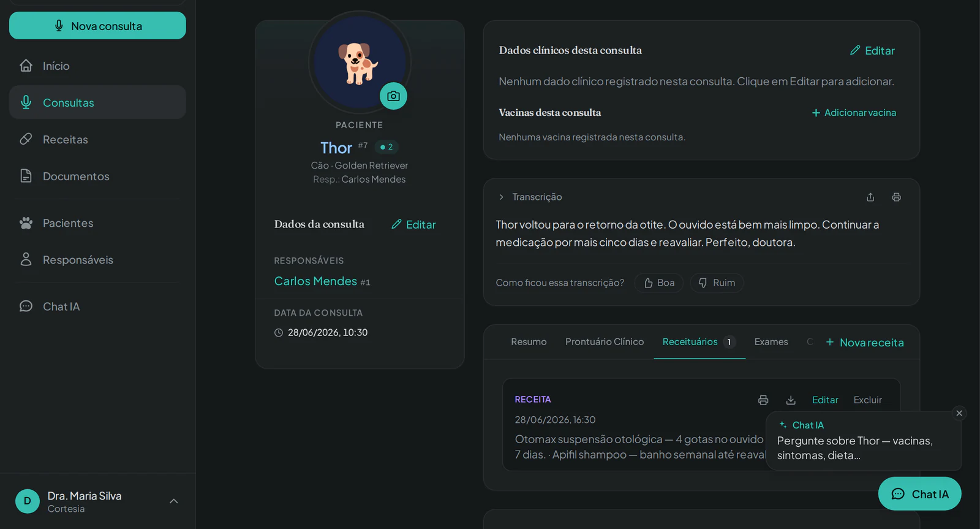Click the camera icon on Thor's photo

[393, 96]
